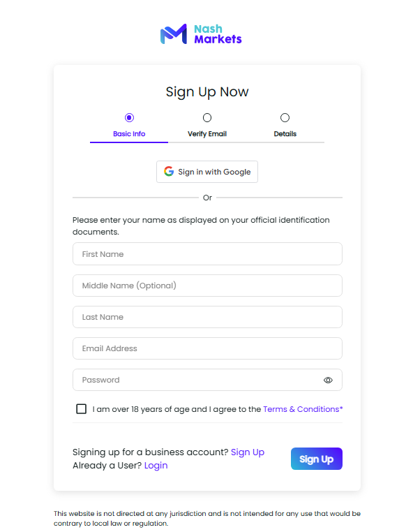Toggle password visibility eye icon
The image size is (413, 532).
point(328,380)
